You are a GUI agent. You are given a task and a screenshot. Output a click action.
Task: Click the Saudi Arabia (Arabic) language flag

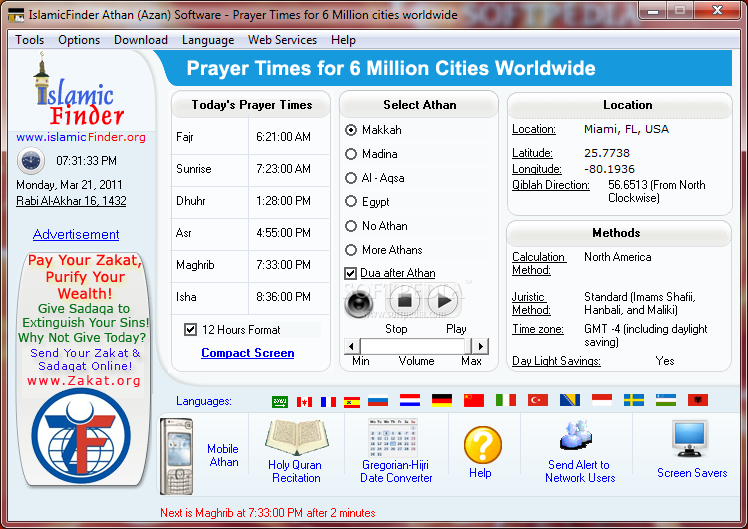(x=280, y=402)
